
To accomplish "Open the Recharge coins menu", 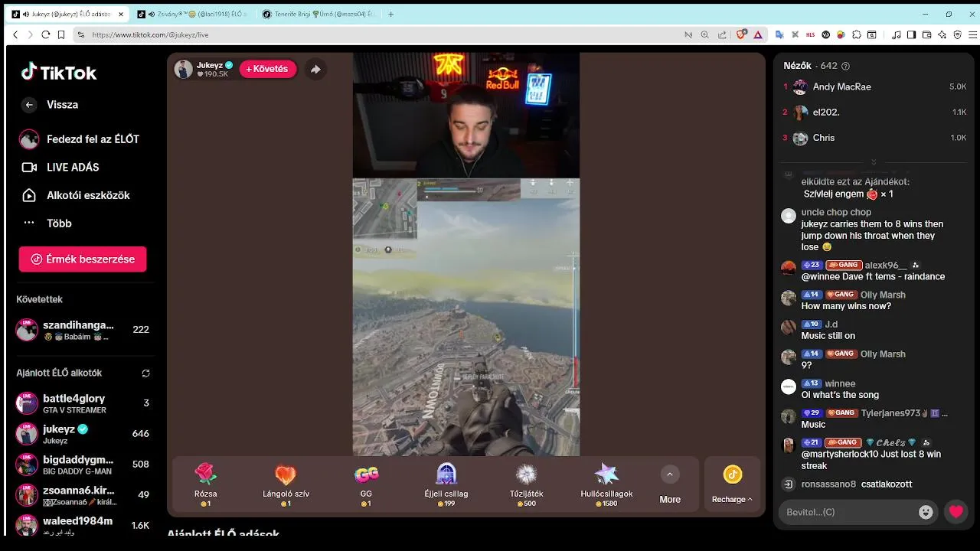I will coord(732,484).
